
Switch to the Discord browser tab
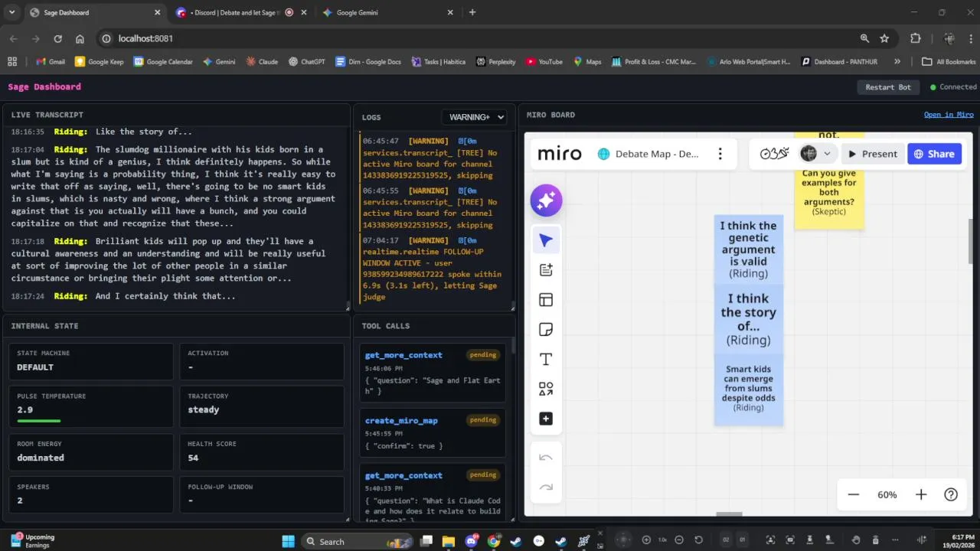tap(240, 12)
